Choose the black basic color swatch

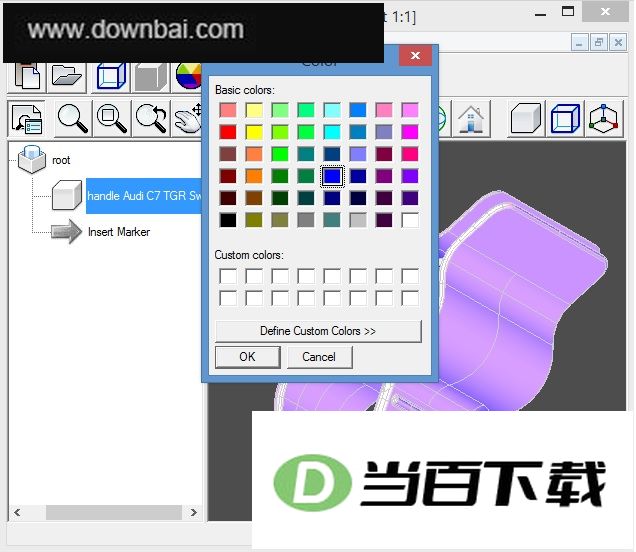point(228,220)
